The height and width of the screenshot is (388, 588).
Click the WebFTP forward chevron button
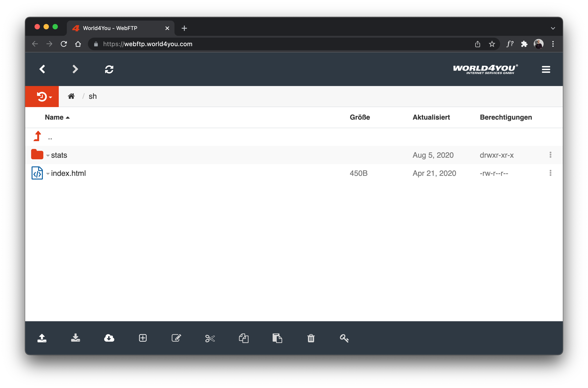coord(75,69)
